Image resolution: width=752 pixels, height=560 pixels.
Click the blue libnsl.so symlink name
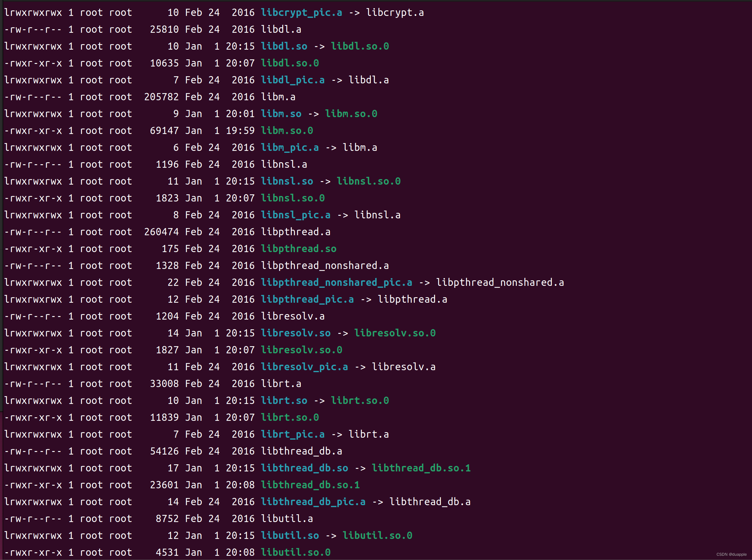(287, 181)
